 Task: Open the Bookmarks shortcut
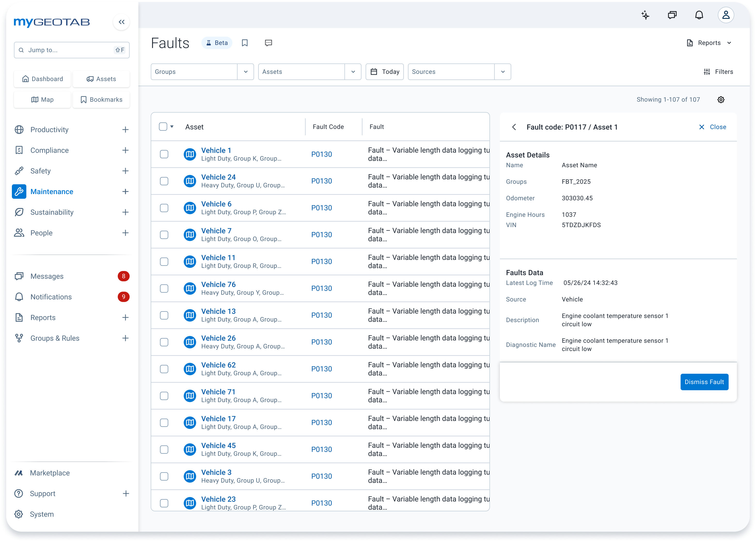(101, 100)
